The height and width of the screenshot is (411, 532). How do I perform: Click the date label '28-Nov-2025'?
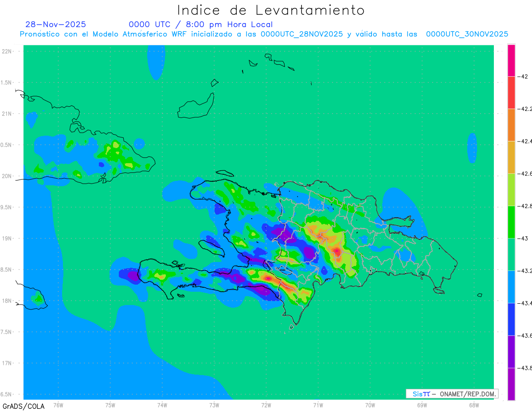[56, 24]
